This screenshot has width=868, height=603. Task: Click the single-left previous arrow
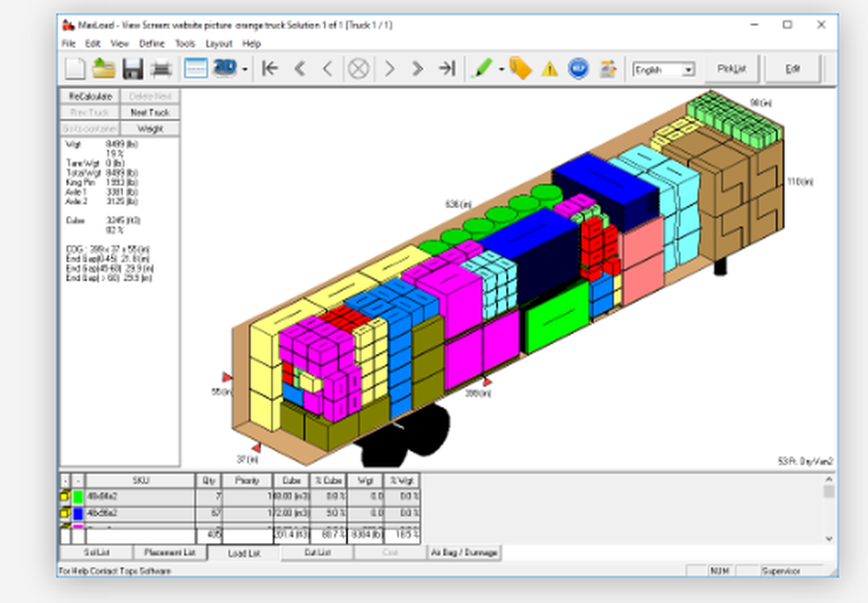pyautogui.click(x=328, y=69)
